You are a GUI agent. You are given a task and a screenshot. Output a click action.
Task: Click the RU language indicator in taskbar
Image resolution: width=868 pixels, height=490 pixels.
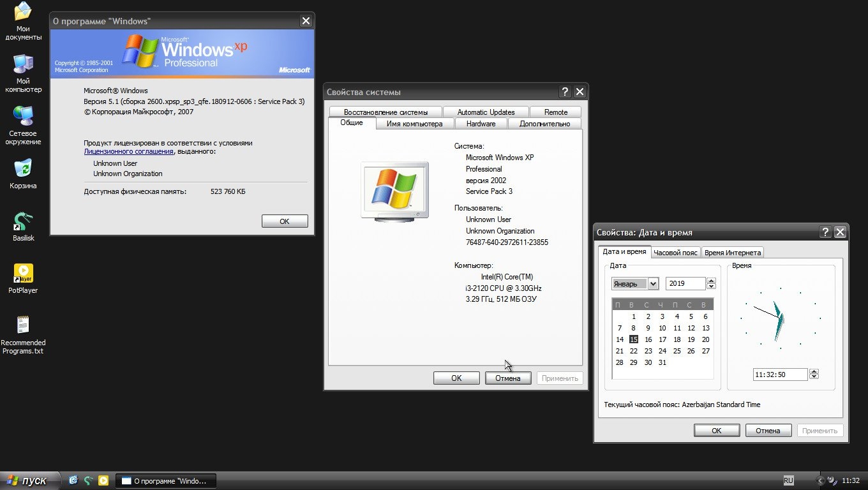pos(788,480)
